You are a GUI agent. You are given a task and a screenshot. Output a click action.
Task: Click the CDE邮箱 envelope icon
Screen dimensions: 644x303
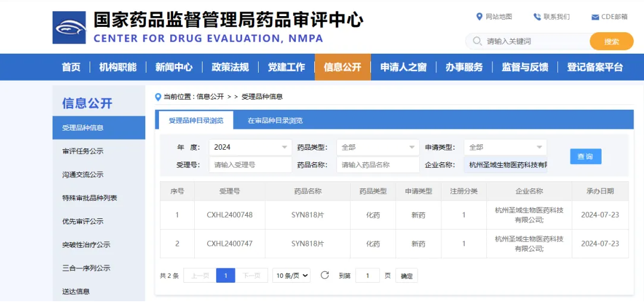click(x=595, y=17)
